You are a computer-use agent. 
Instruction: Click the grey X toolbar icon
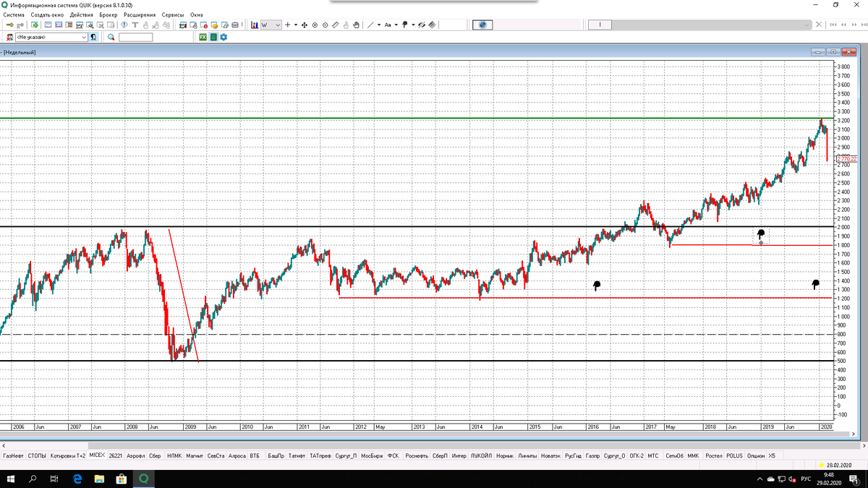[x=819, y=25]
